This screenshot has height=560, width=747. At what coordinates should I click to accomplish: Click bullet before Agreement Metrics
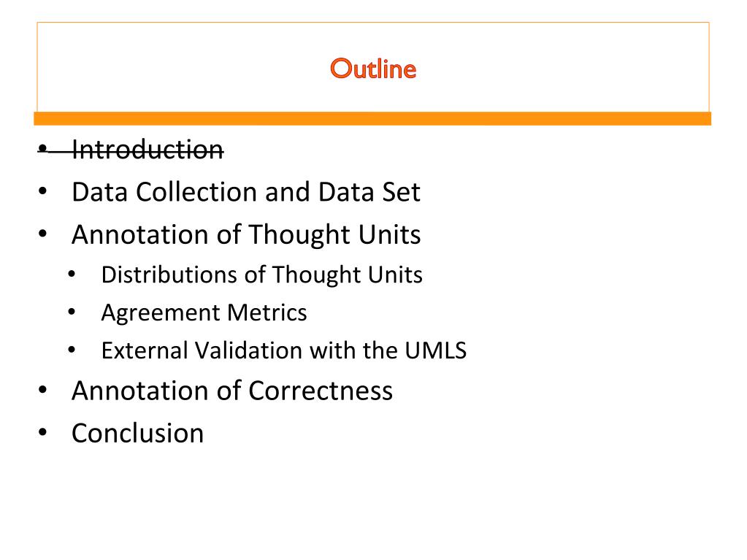(x=72, y=312)
